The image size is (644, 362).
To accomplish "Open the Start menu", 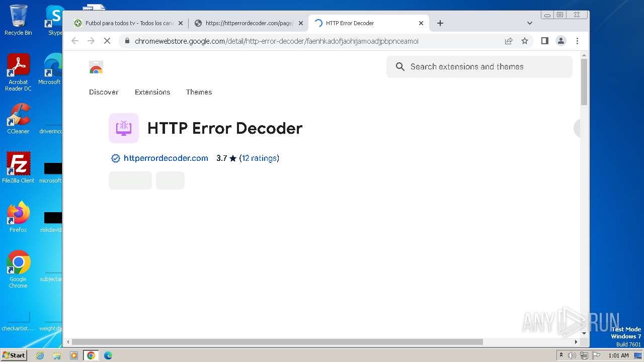I will click(x=14, y=355).
